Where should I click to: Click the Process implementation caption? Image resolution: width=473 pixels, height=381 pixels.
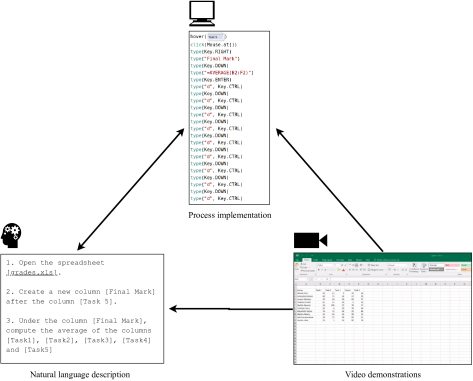230,215
